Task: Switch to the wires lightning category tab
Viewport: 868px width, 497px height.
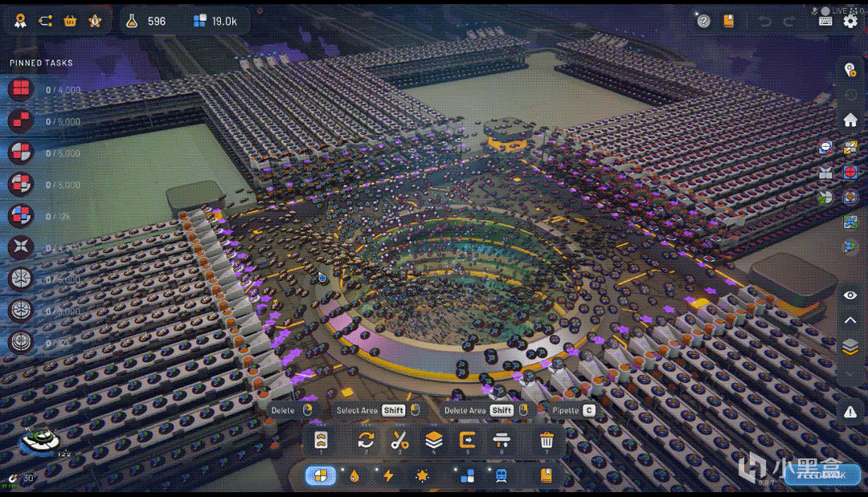Action: coord(388,476)
